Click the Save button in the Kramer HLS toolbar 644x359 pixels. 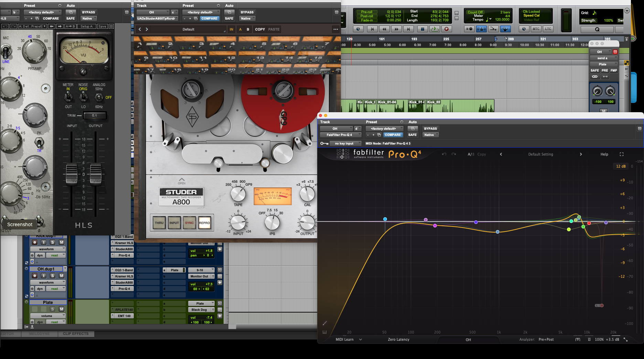click(x=102, y=26)
